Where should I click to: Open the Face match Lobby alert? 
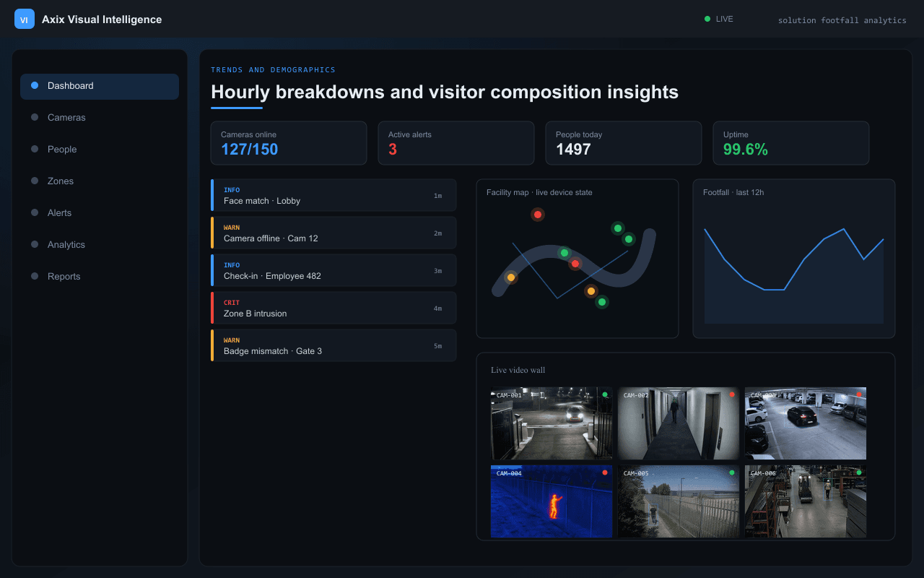[x=334, y=195]
